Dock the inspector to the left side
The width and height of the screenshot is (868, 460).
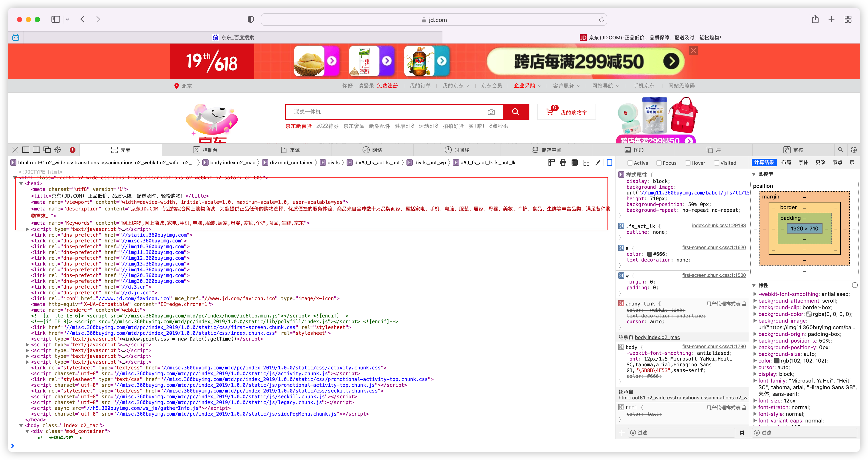26,150
